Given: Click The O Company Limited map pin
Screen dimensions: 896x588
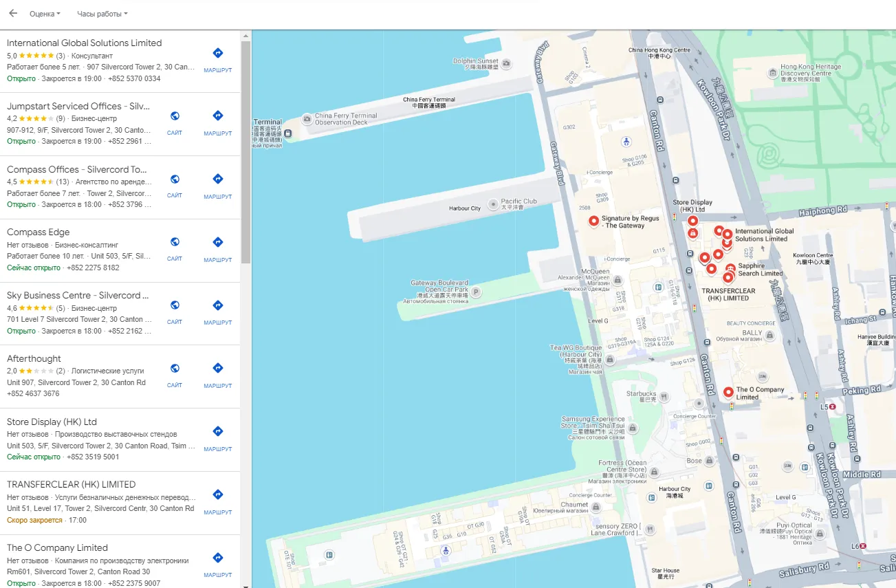Looking at the screenshot, I should pos(729,392).
